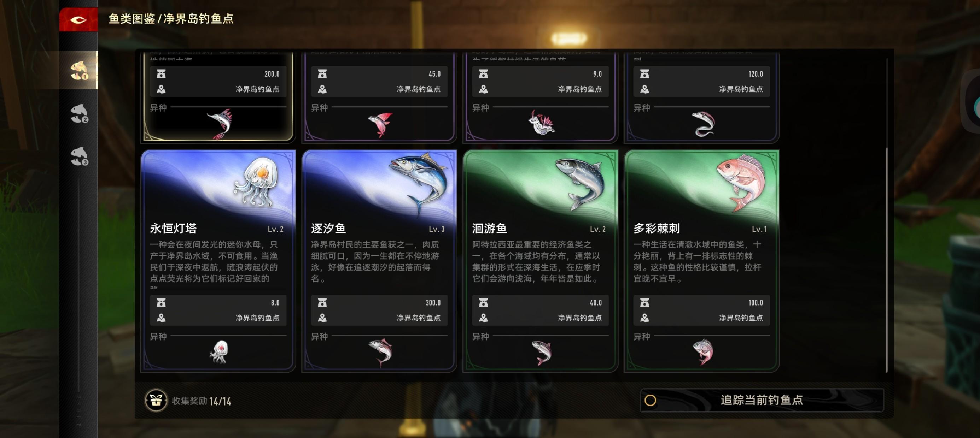Viewport: 980px width, 438px height.
Task: Toggle the 追踪当前钓鱼点 tracking circle
Action: coord(650,400)
